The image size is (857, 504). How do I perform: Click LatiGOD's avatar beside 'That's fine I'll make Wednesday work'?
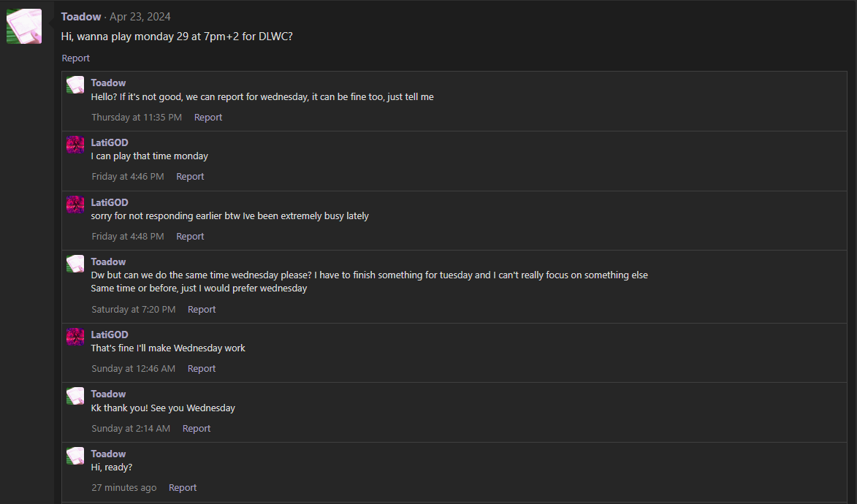(x=75, y=337)
